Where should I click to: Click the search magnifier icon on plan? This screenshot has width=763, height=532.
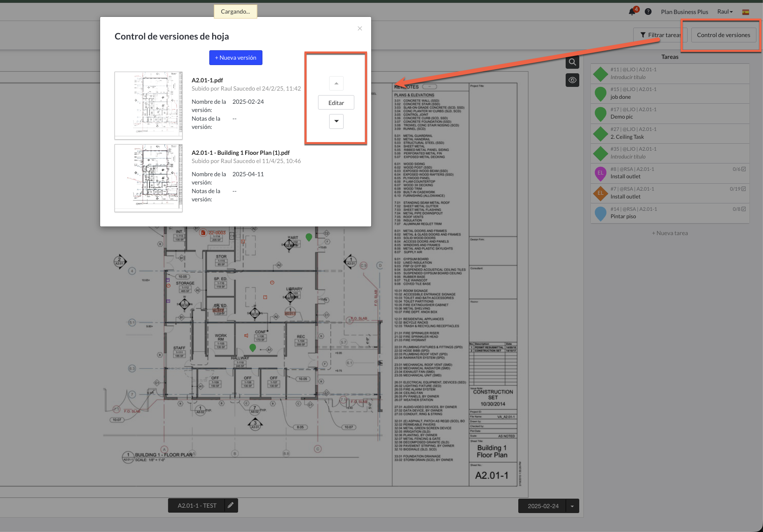572,63
